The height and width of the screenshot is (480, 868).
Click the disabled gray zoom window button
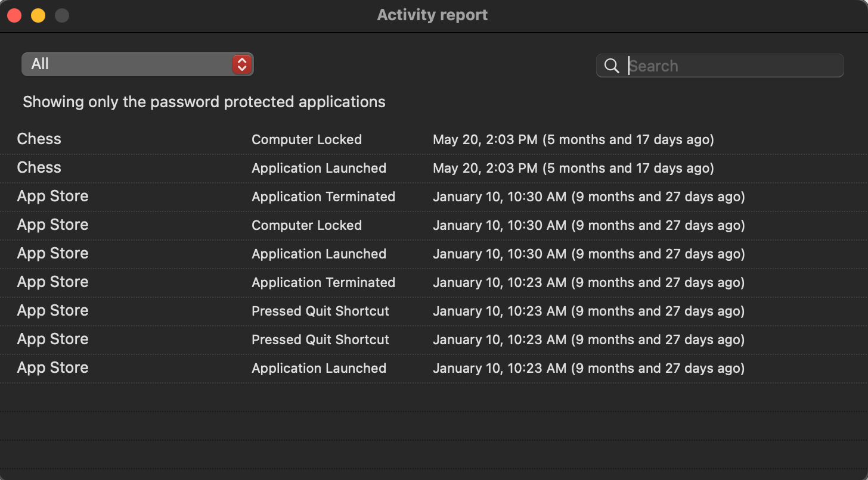click(x=62, y=15)
